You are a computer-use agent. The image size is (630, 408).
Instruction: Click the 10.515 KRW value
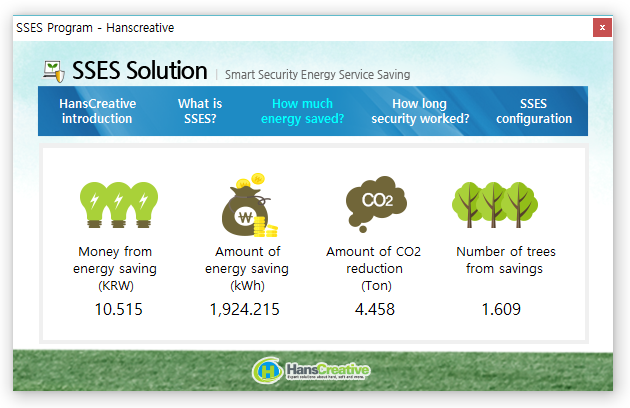[118, 310]
